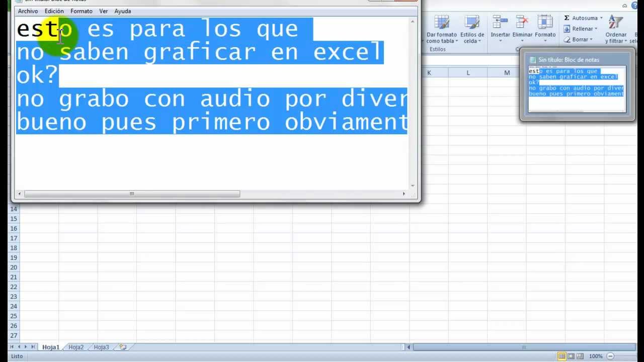This screenshot has width=644, height=362.
Task: Open Notepad Formato menu
Action: click(82, 11)
